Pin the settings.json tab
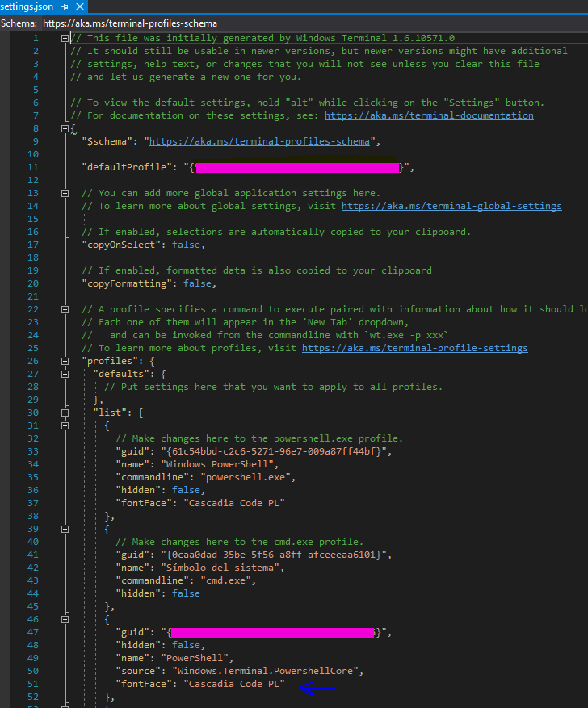 tap(64, 6)
